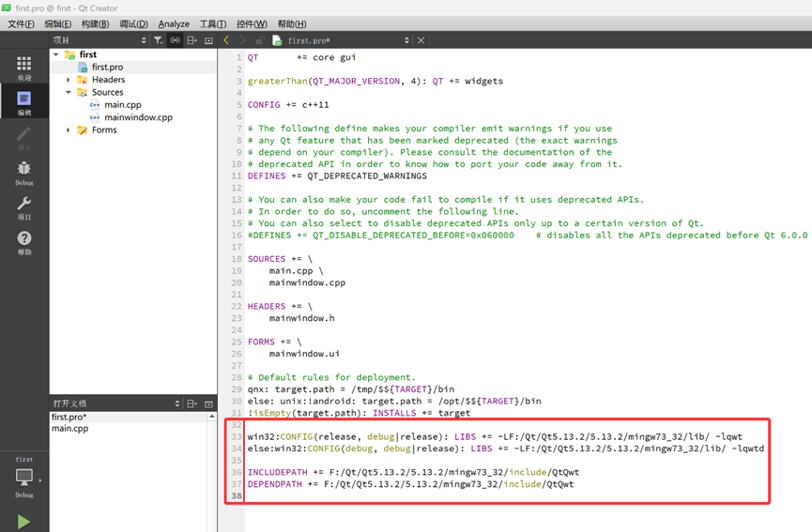This screenshot has width=812, height=532.
Task: Open the File menu
Action: pyautogui.click(x=21, y=23)
